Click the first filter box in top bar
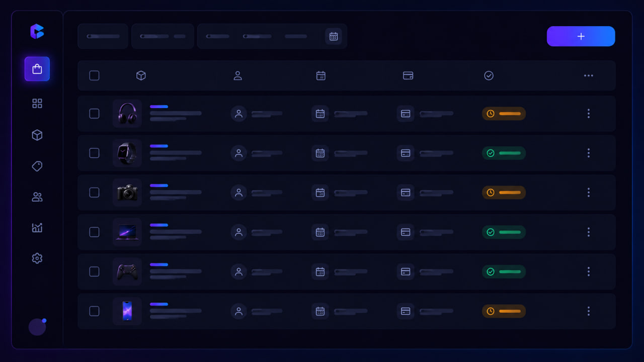644x362 pixels. (103, 36)
